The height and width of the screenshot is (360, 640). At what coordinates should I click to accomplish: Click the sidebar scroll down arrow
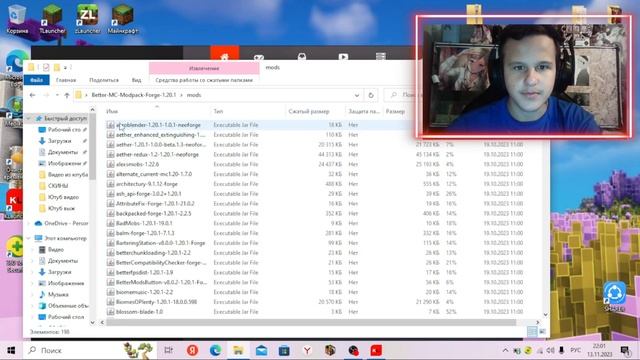point(92,322)
